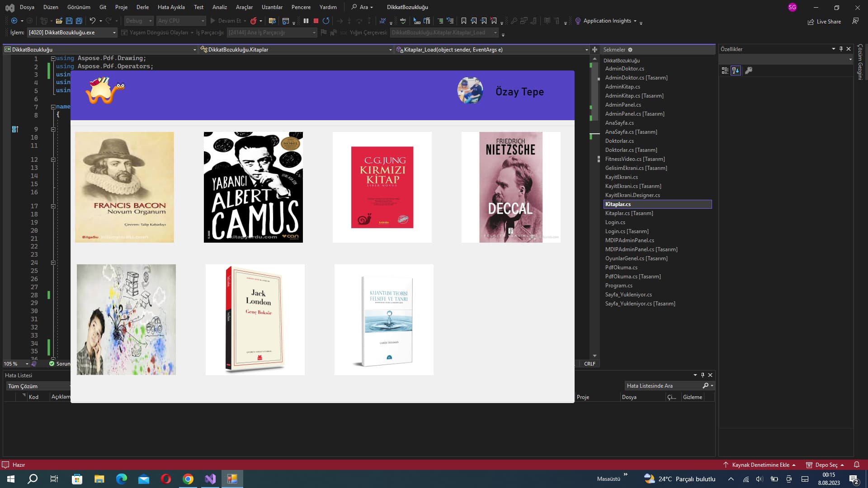Jump to the previous bookmark icon
The width and height of the screenshot is (868, 488).
[x=474, y=21]
